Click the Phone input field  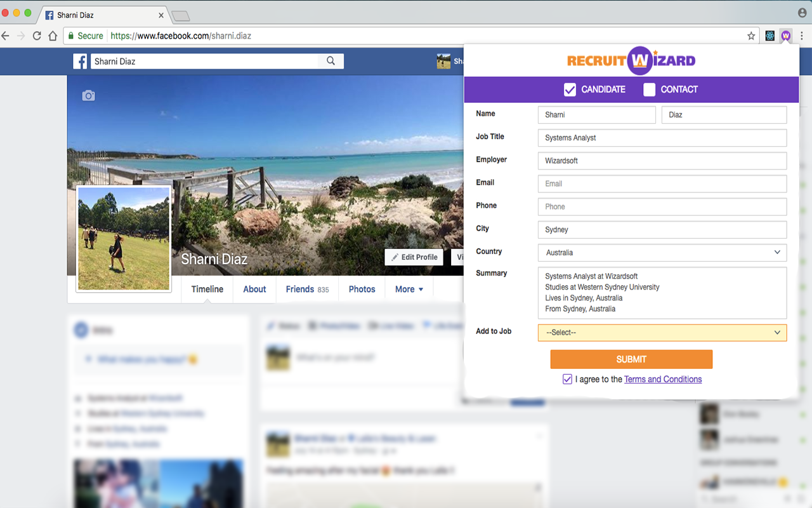click(x=662, y=206)
